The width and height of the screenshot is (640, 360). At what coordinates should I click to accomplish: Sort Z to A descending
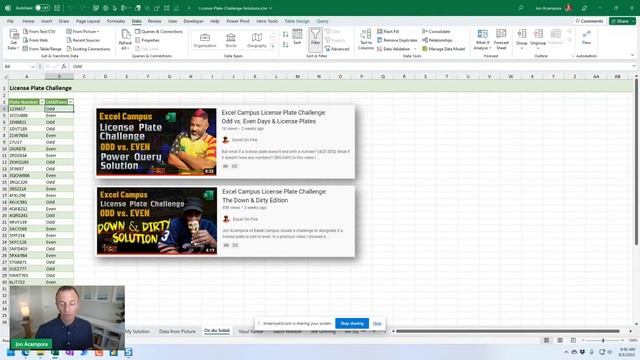(286, 44)
